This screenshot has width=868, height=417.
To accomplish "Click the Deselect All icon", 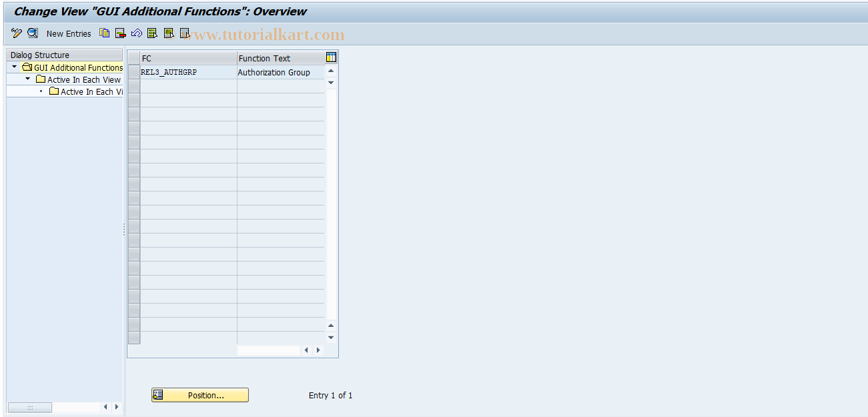I will point(185,33).
